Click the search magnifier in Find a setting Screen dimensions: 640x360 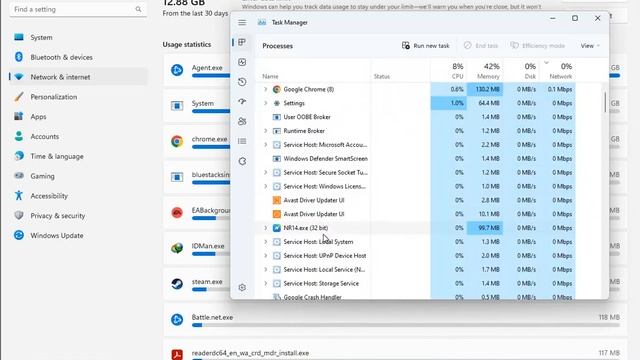click(138, 9)
